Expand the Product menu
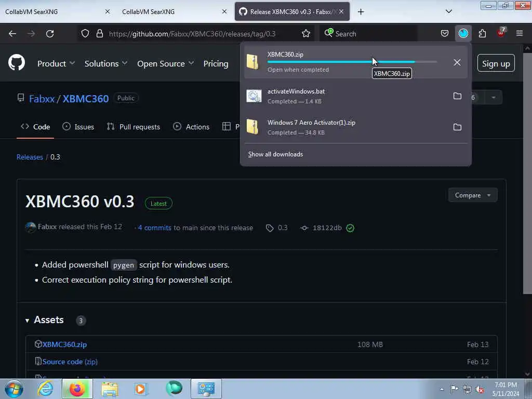532x399 pixels. (56, 63)
